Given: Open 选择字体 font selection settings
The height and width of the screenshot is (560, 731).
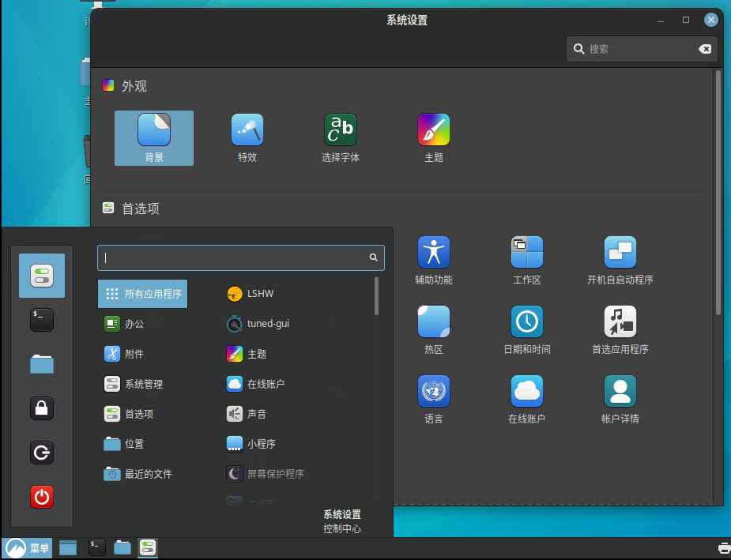Looking at the screenshot, I should coord(341,137).
